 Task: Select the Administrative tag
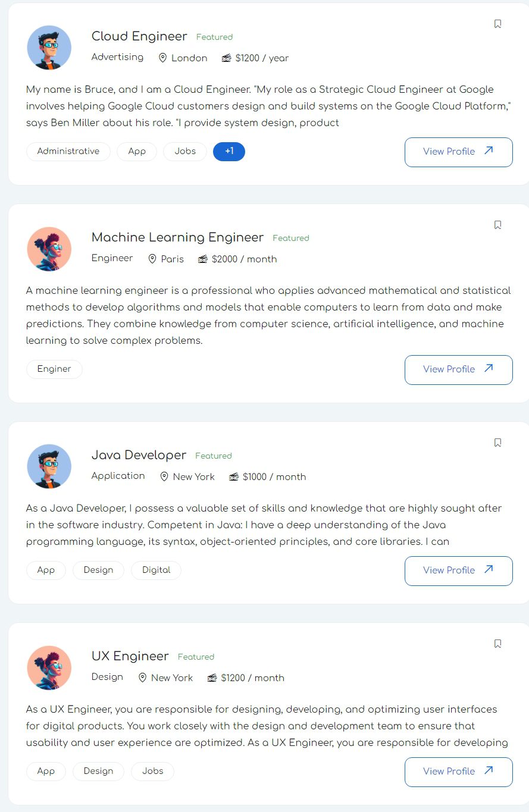68,152
